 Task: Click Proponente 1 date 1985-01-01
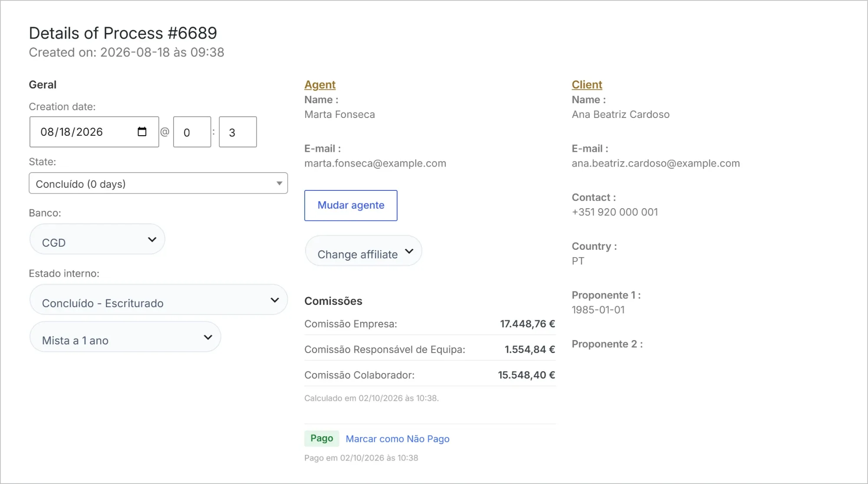(x=598, y=310)
